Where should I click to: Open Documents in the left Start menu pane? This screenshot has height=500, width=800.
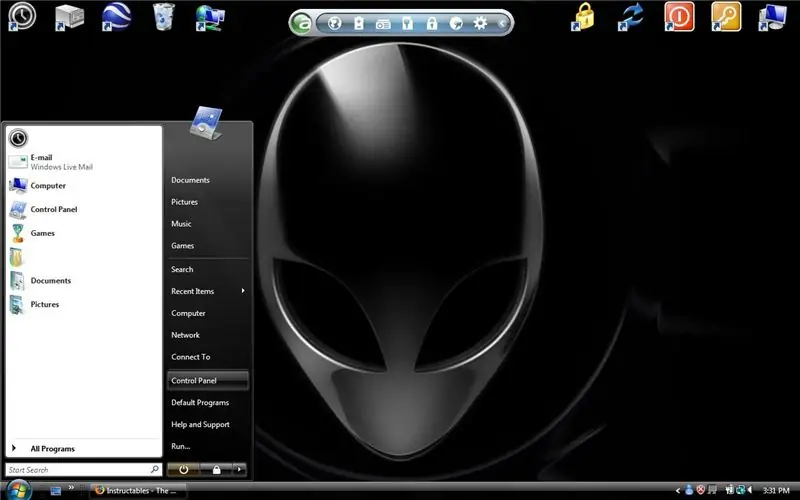click(84, 281)
